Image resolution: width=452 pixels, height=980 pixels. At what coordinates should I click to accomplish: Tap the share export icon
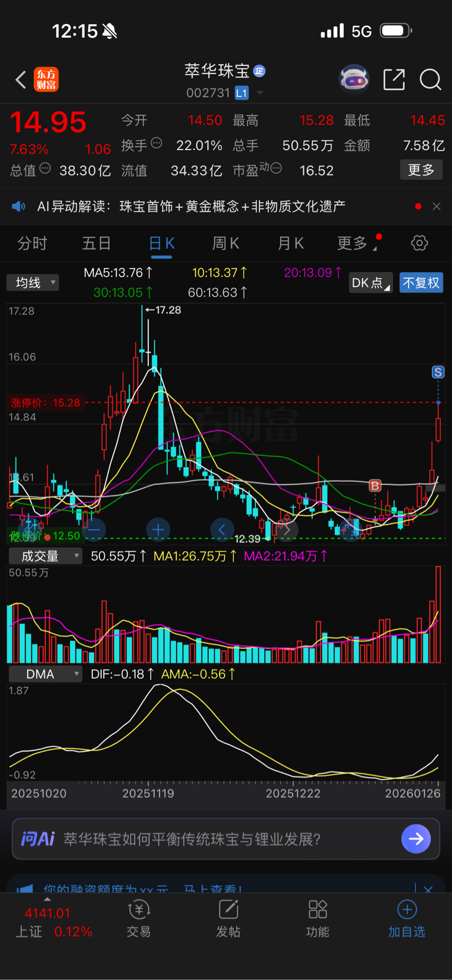click(394, 79)
